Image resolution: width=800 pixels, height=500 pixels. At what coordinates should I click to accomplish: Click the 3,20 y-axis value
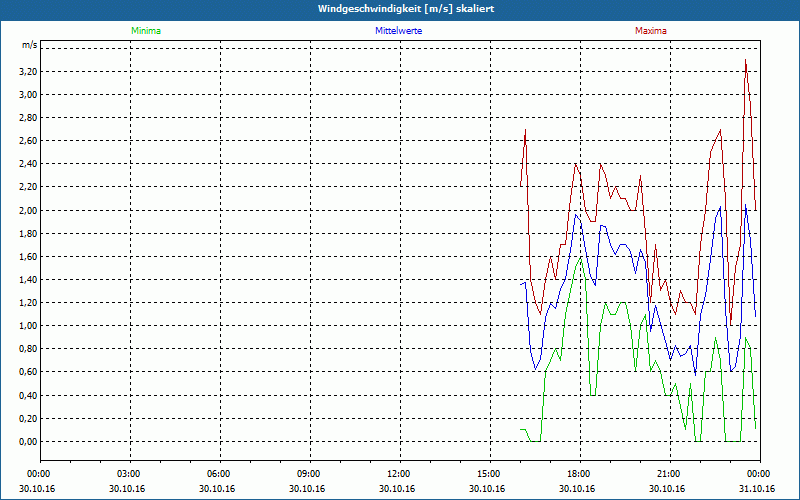click(28, 71)
